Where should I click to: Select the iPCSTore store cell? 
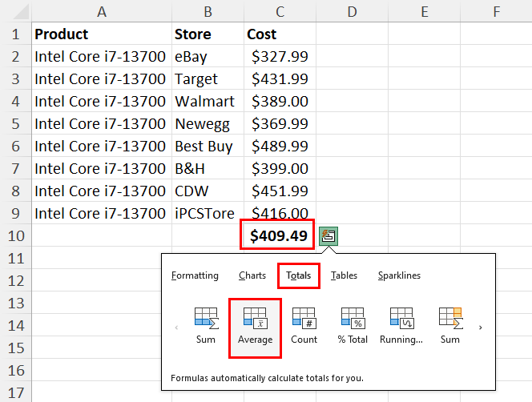(x=208, y=213)
